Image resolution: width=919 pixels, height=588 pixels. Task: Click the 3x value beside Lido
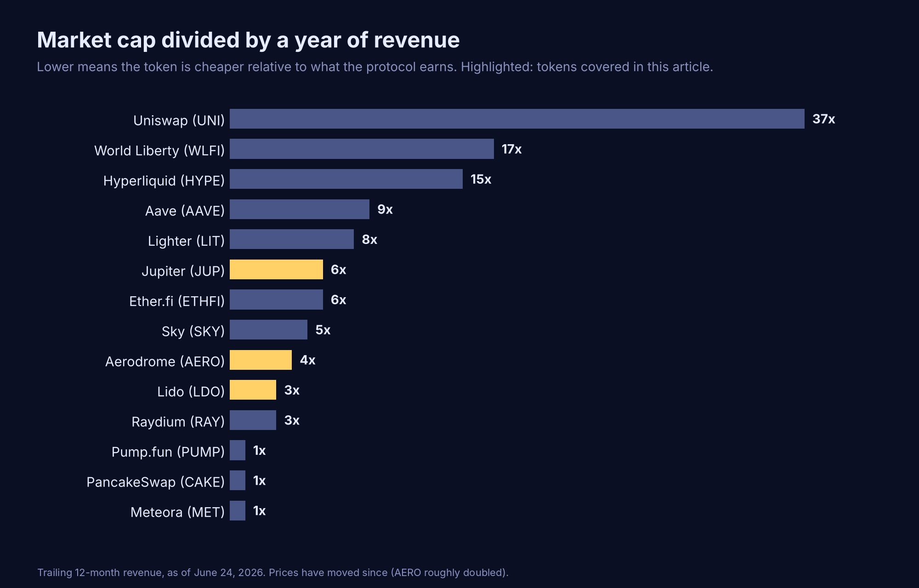pyautogui.click(x=292, y=390)
